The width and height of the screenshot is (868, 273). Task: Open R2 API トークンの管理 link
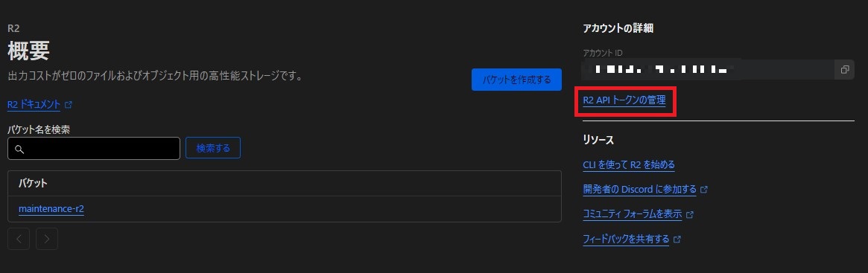pos(624,100)
